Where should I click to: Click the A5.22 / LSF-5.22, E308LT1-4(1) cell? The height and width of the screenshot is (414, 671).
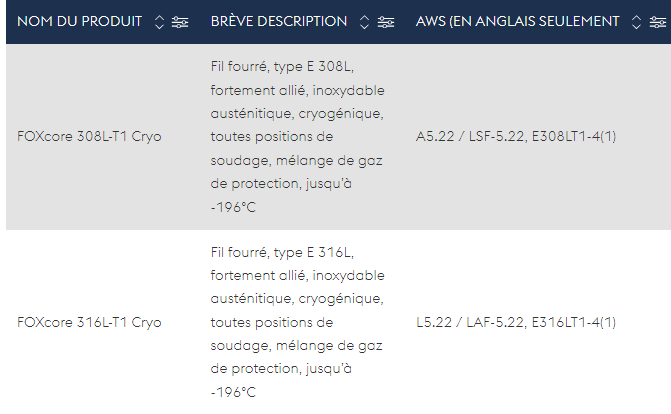pos(516,137)
